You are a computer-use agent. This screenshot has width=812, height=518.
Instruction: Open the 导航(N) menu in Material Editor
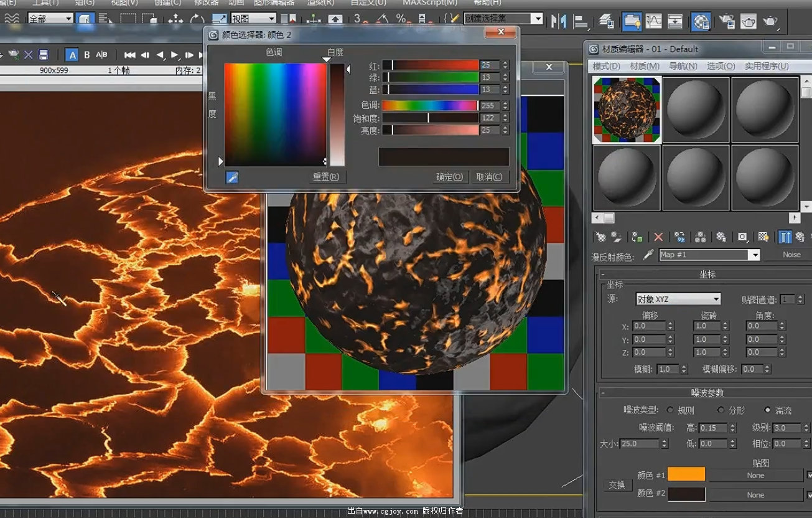click(x=683, y=66)
